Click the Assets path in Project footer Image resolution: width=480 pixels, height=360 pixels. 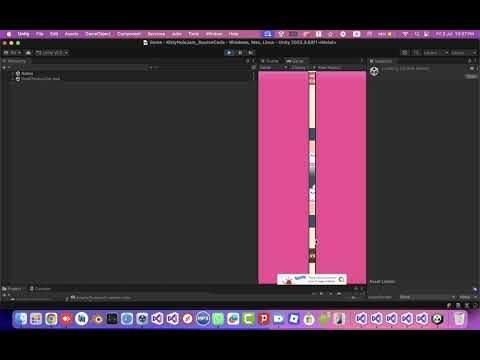(100, 298)
